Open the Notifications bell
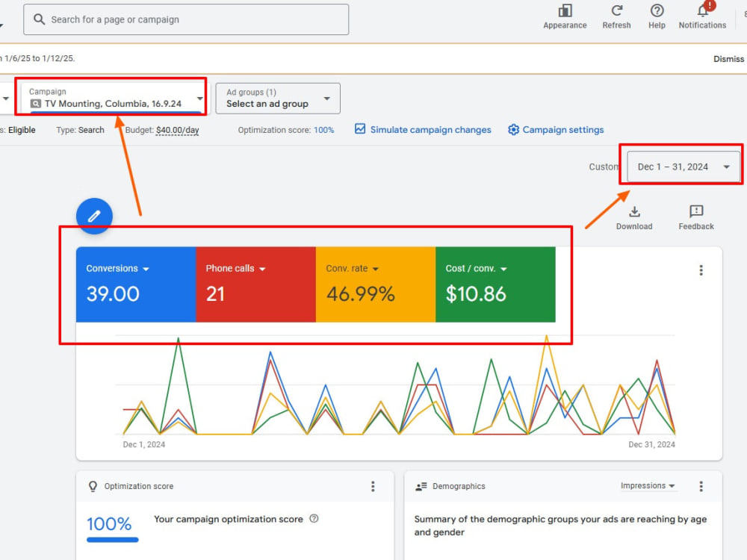Screen dimensions: 747x560 [703, 10]
